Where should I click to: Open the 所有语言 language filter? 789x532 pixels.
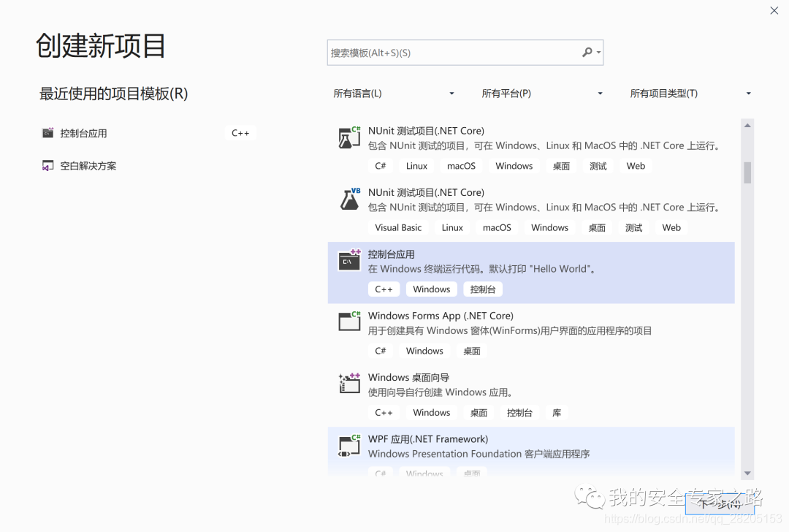[x=394, y=93]
